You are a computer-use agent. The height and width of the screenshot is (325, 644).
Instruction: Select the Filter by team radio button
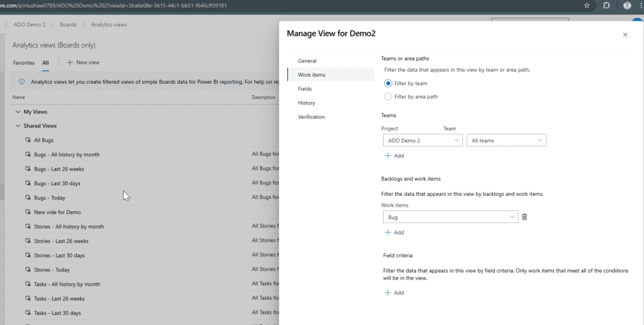coord(388,83)
